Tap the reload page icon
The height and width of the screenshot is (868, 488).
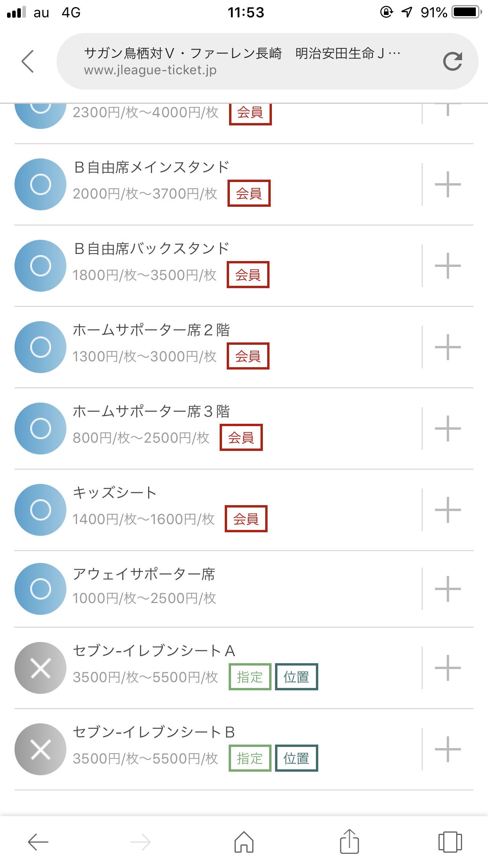[452, 61]
